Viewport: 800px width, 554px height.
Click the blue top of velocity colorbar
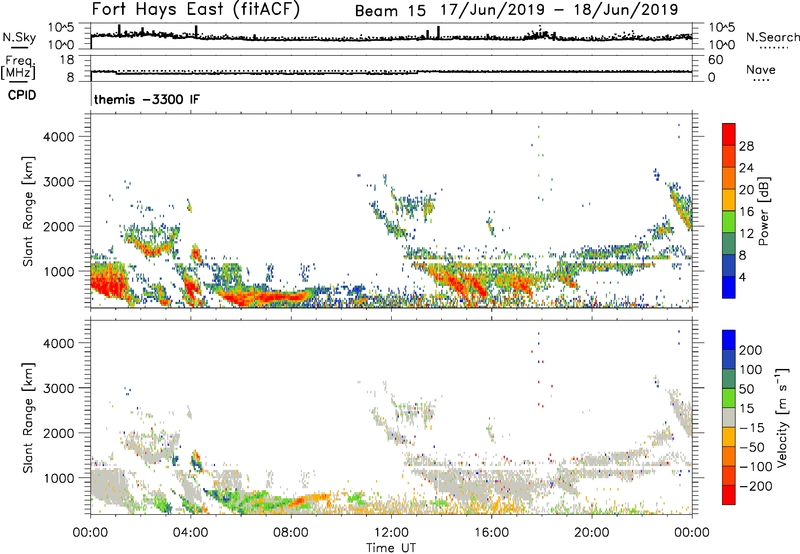(x=729, y=340)
